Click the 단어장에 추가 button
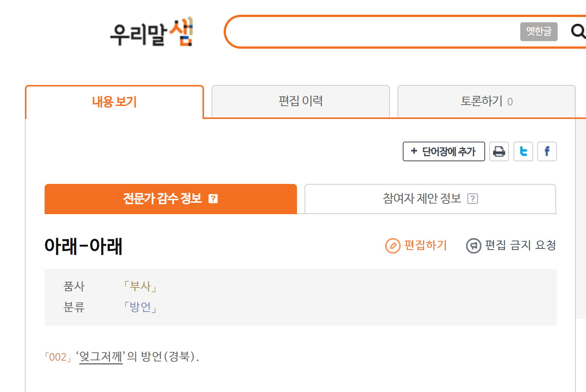The height and width of the screenshot is (392, 586). (444, 151)
